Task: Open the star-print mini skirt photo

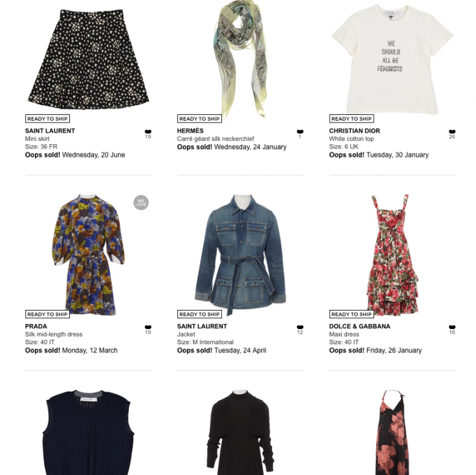Action: coord(88,60)
